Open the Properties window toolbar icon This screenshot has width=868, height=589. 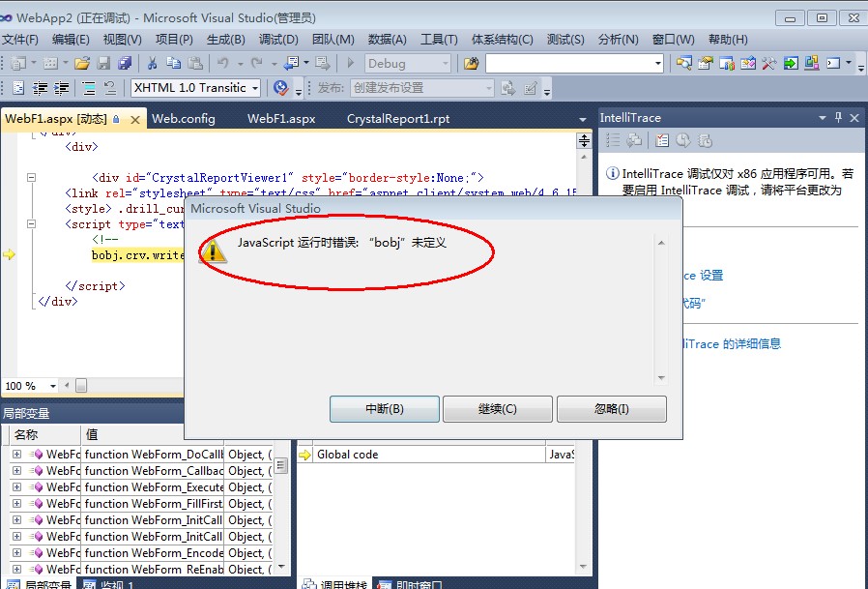tap(706, 63)
